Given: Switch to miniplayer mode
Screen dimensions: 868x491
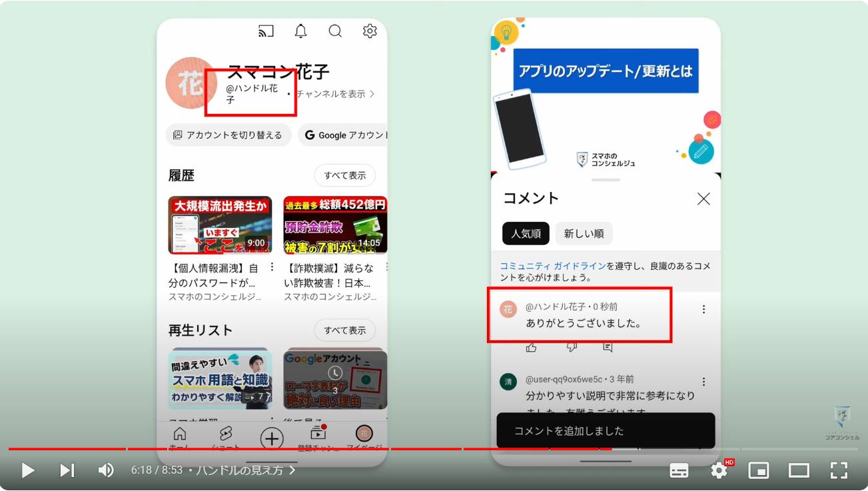Looking at the screenshot, I should [x=759, y=470].
